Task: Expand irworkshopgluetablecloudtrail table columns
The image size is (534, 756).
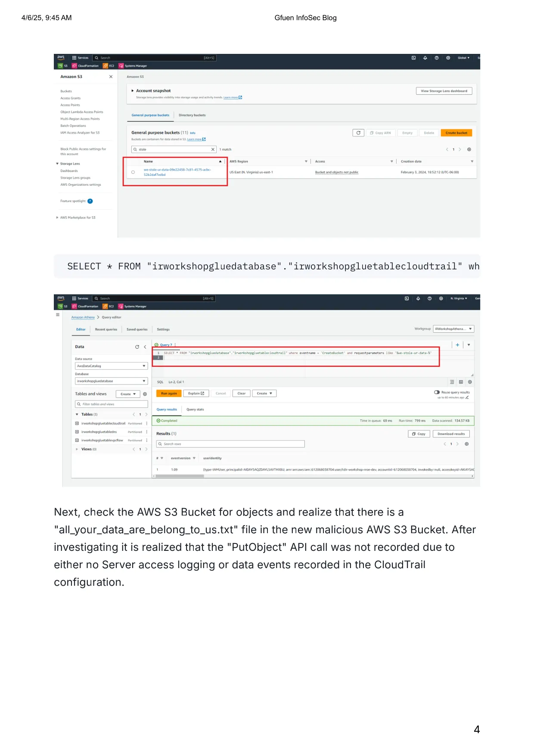Action: [x=77, y=423]
